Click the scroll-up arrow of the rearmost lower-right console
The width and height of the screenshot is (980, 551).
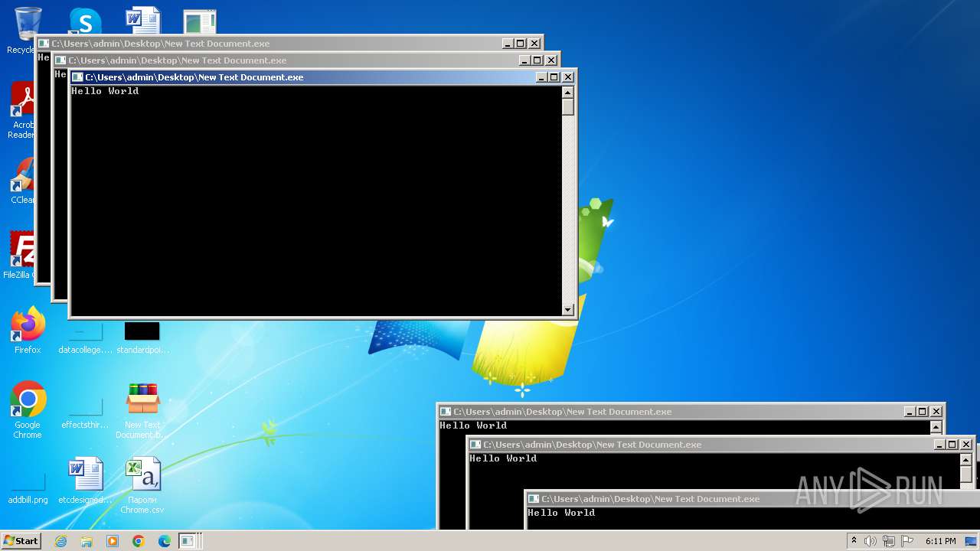pyautogui.click(x=936, y=427)
